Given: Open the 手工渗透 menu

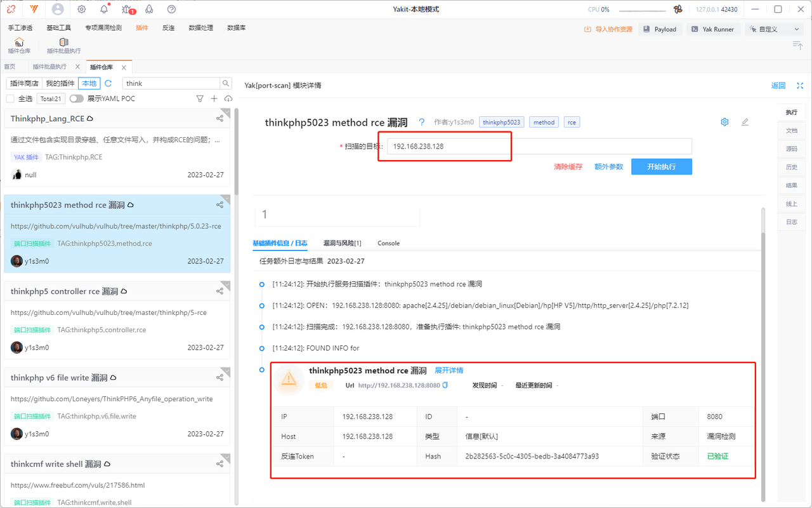Looking at the screenshot, I should point(20,28).
